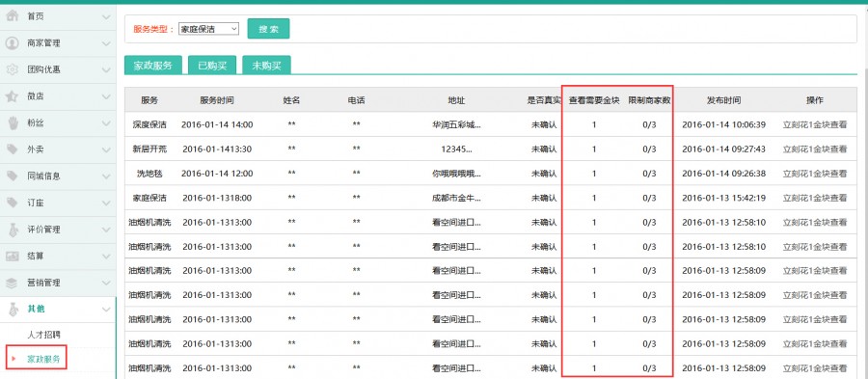Switch to the 未购买 tab
Viewport: 868px width, 379px height.
tap(266, 65)
